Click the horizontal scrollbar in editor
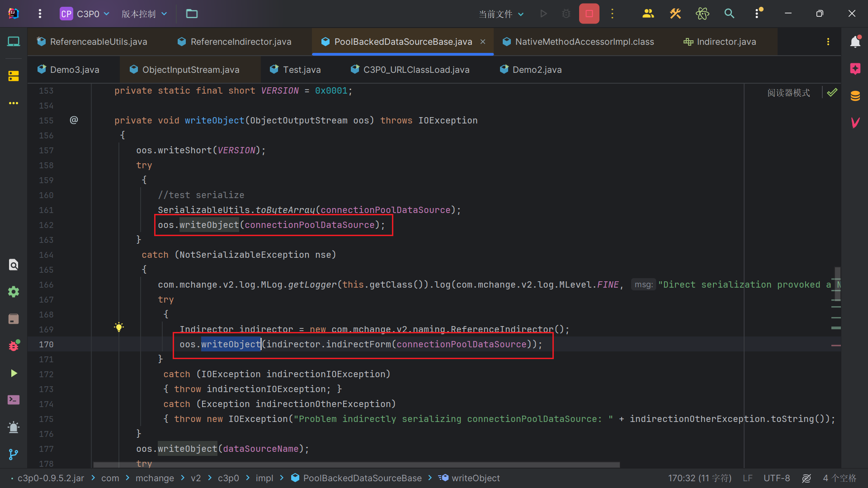The height and width of the screenshot is (488, 868). [x=356, y=465]
